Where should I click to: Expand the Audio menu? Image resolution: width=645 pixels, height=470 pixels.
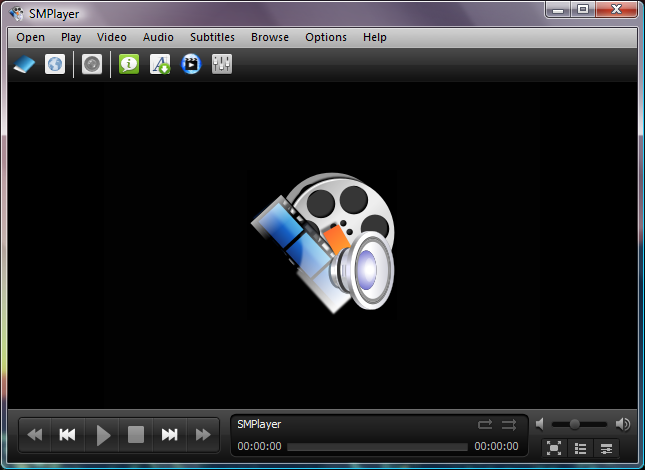158,37
